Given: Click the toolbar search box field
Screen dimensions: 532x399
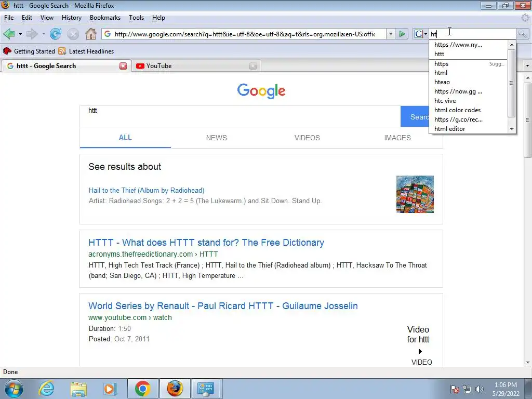Looking at the screenshot, I should [x=473, y=34].
